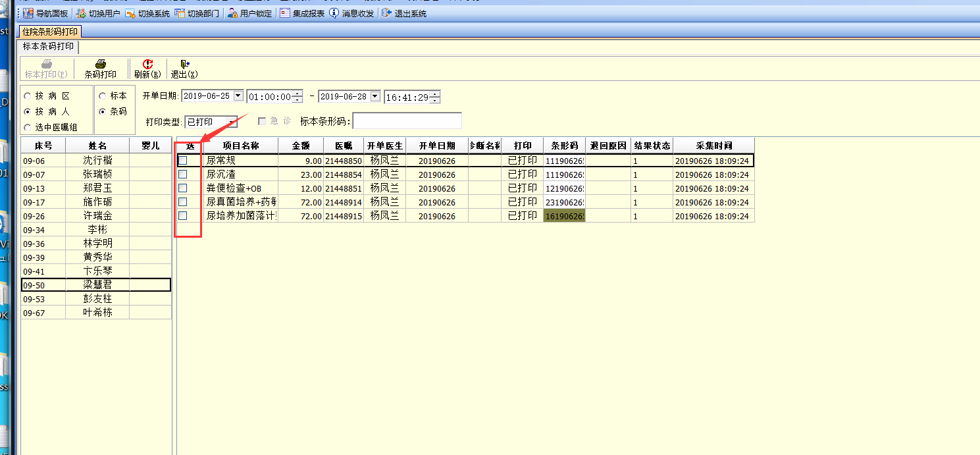This screenshot has width=980, height=455.
Task: Click the grayed 标本打印(P) button
Action: point(46,69)
